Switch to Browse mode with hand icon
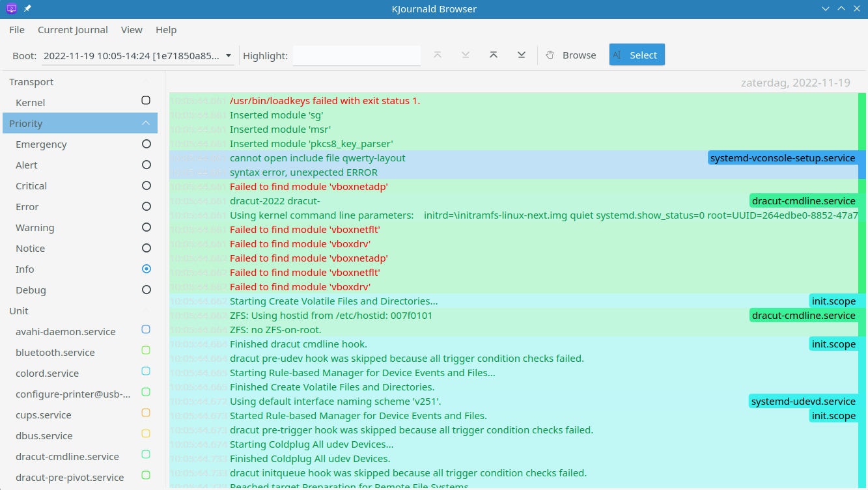 pos(571,55)
